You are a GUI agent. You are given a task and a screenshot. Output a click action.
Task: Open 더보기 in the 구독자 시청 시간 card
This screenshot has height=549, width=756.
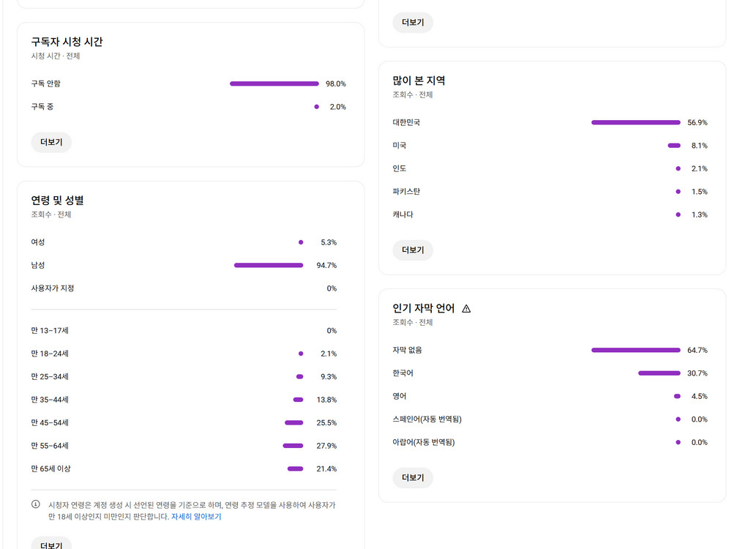tap(50, 142)
